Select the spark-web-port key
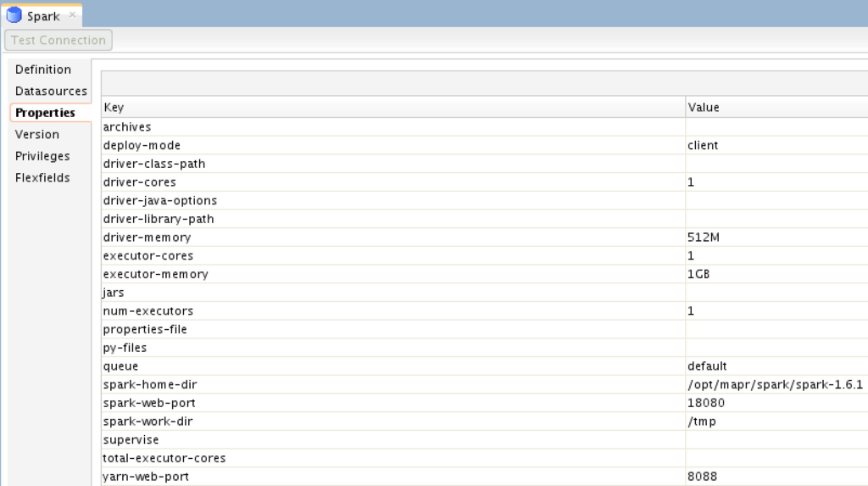Image resolution: width=868 pixels, height=486 pixels. [x=149, y=403]
